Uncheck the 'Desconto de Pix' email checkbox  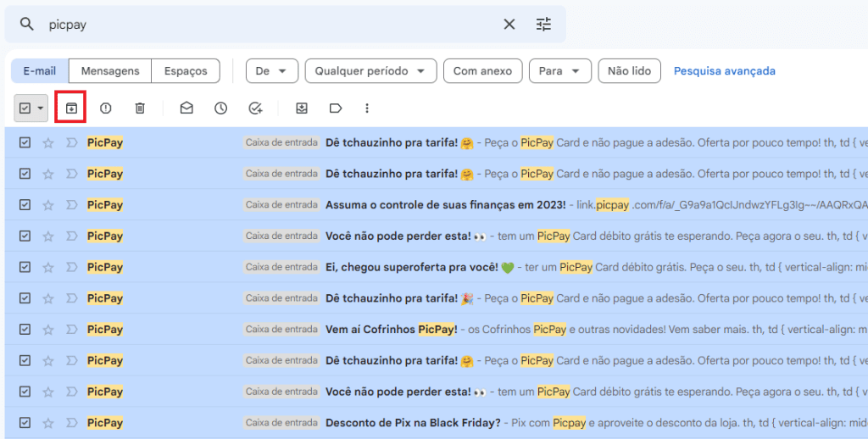25,423
